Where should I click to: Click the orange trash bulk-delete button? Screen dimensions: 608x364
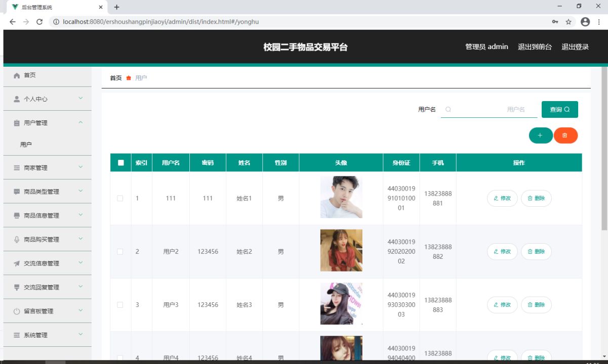click(x=565, y=135)
